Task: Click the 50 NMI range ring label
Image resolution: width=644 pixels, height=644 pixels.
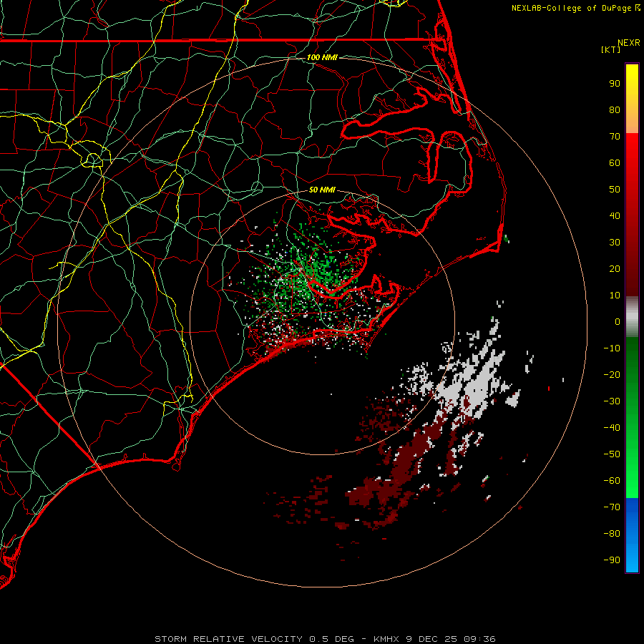Action: pyautogui.click(x=322, y=190)
